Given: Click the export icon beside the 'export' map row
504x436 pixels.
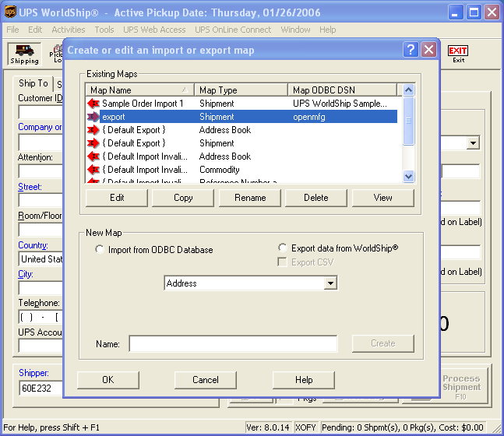Looking at the screenshot, I should (93, 117).
